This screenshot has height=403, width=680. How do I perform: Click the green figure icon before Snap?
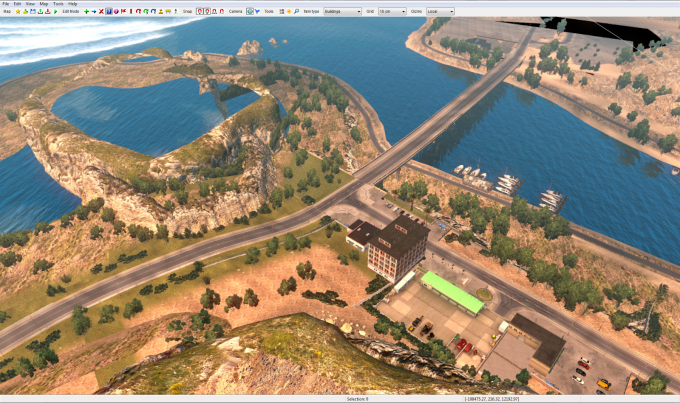[x=176, y=11]
